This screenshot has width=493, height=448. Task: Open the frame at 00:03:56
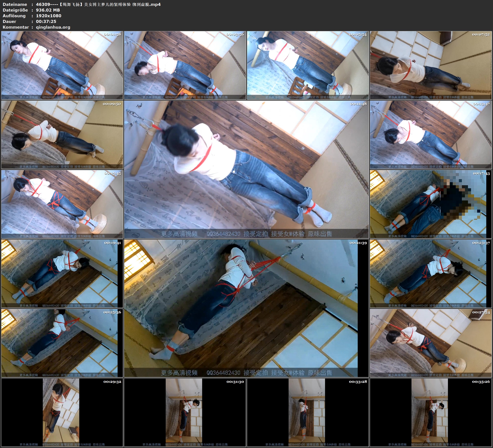[x=185, y=65]
